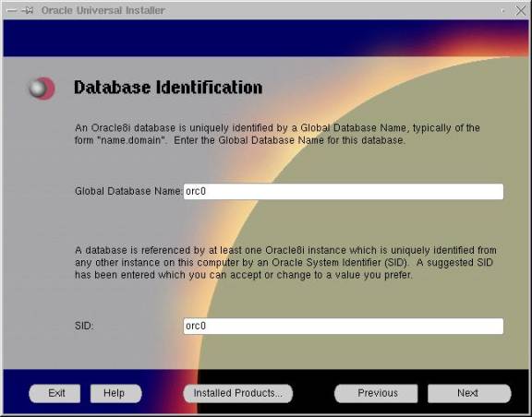Click the Exit button
Image resolution: width=532 pixels, height=417 pixels.
click(54, 393)
